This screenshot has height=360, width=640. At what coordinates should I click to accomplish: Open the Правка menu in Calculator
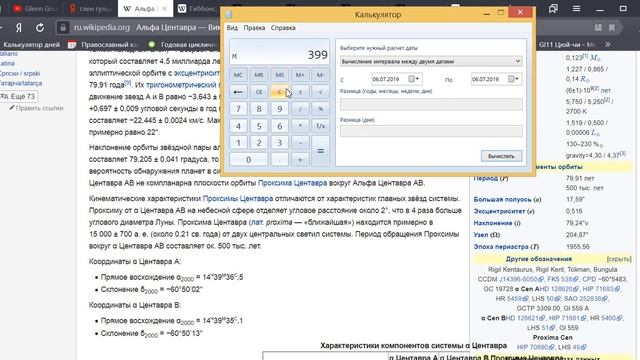coord(254,28)
